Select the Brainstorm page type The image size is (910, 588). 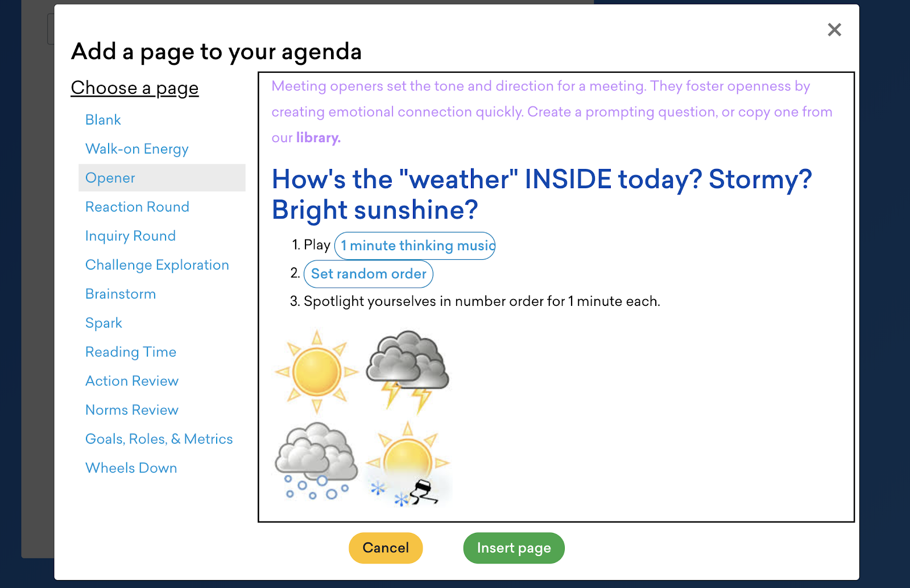[121, 294]
